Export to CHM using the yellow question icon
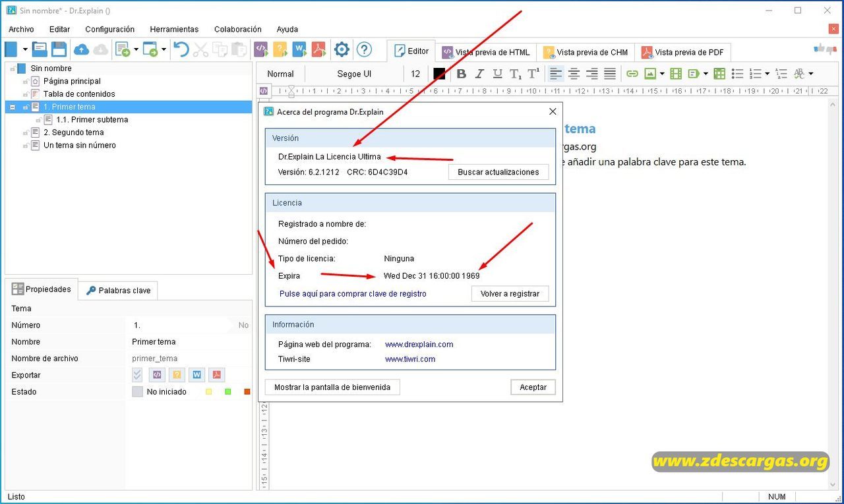844x504 pixels. pos(280,49)
